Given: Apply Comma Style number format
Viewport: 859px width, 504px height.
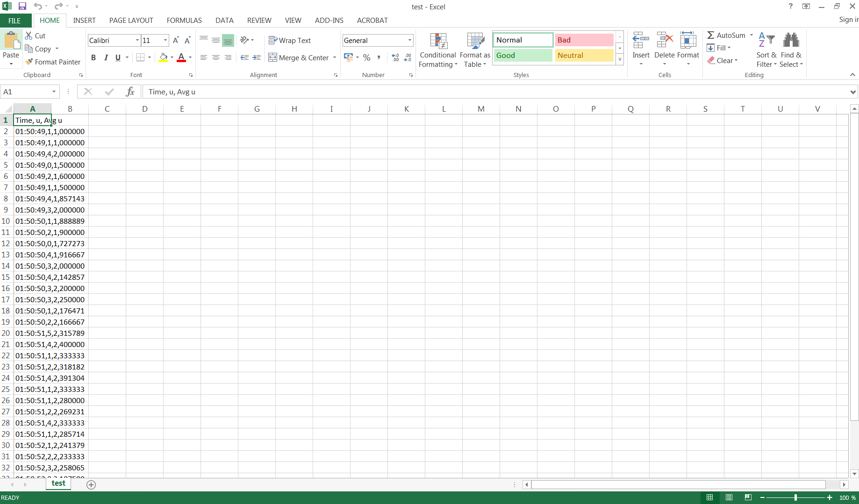Looking at the screenshot, I should pos(379,57).
